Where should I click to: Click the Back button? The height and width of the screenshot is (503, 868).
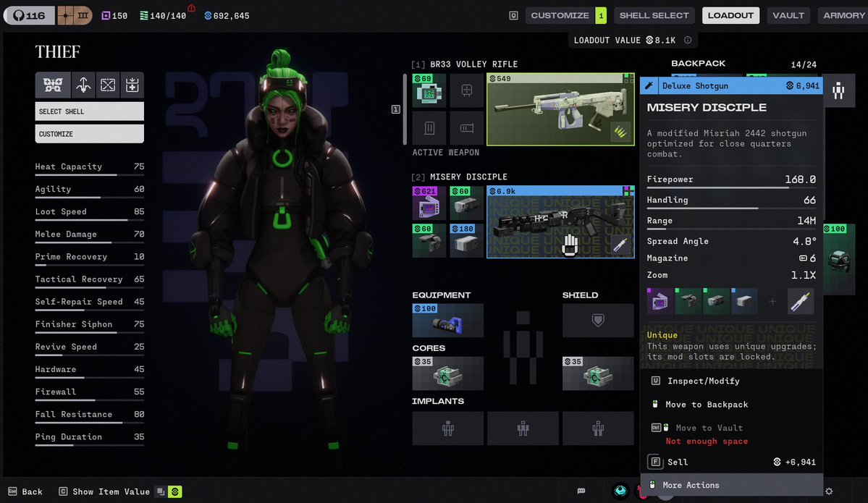[25, 491]
